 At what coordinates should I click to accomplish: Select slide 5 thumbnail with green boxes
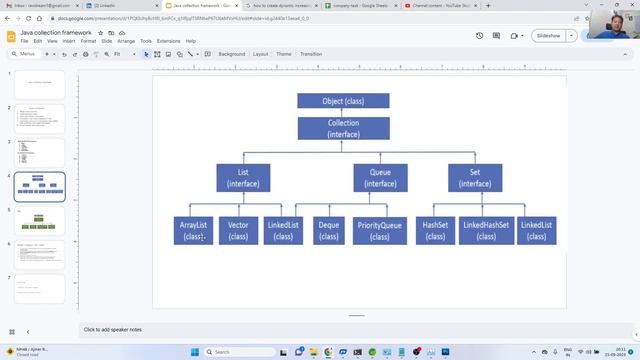(40, 221)
